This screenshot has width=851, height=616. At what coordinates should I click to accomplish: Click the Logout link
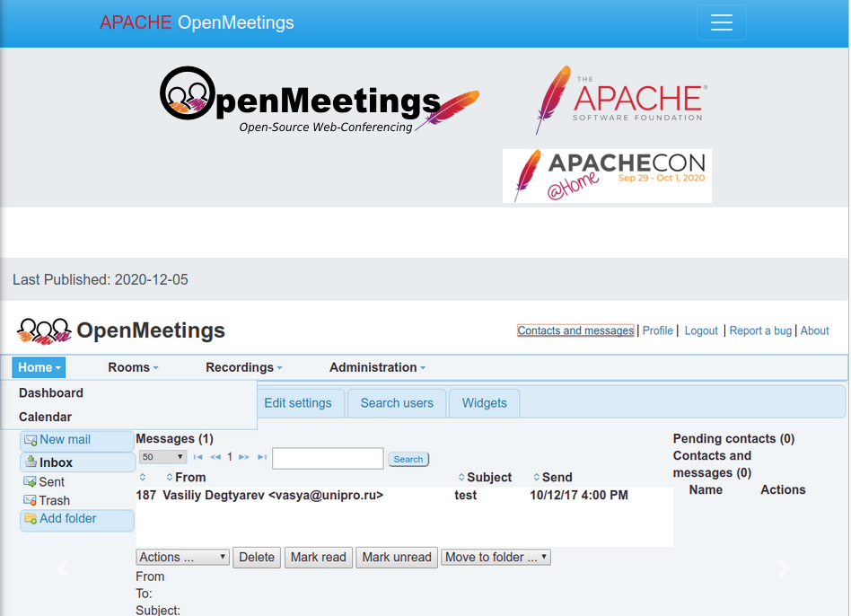point(701,330)
